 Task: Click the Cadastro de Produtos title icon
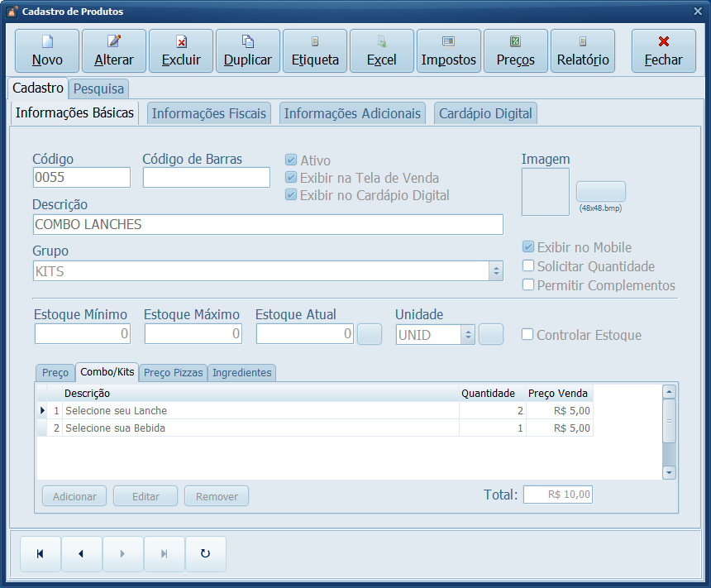(x=12, y=12)
